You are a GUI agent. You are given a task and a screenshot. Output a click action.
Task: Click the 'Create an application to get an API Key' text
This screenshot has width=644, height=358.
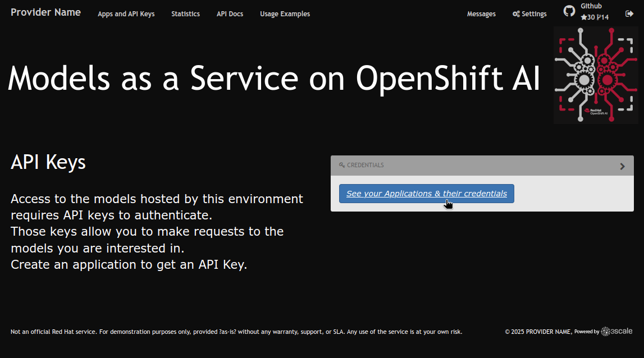[129, 265]
